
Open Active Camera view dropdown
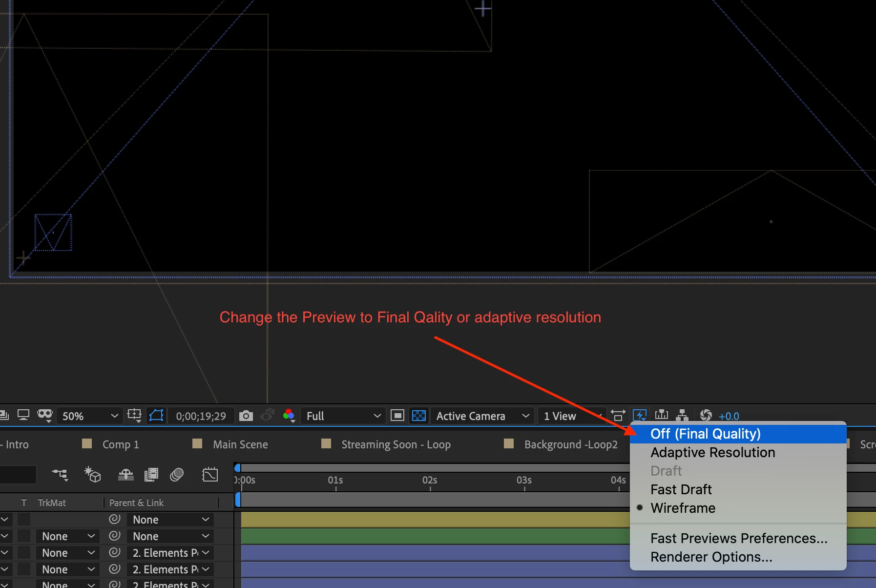(482, 416)
